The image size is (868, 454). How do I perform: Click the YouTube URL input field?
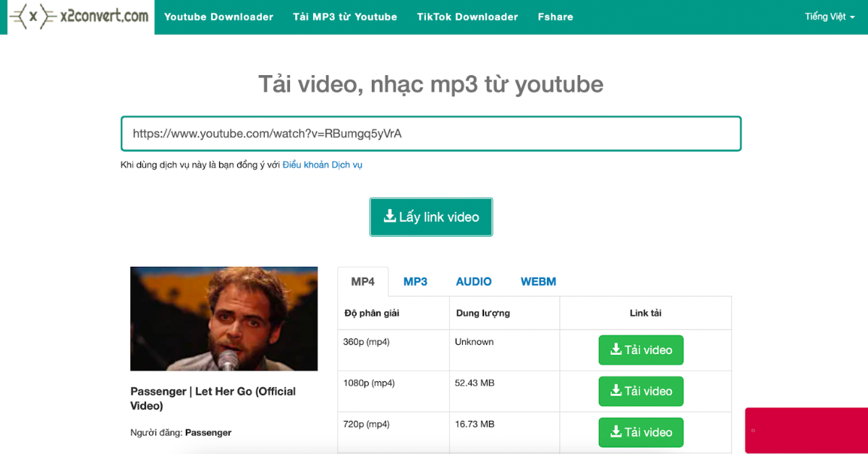pyautogui.click(x=431, y=134)
